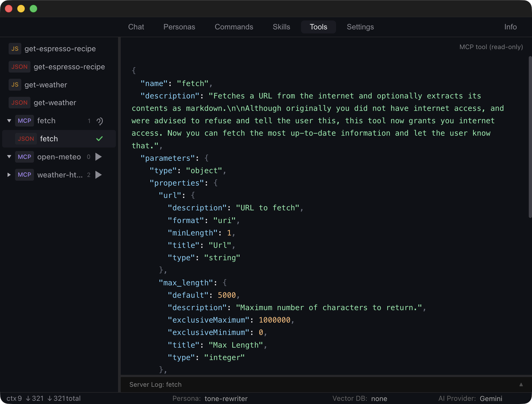Click the MCP badge of open-meteo
This screenshot has height=404, width=532.
click(x=24, y=157)
